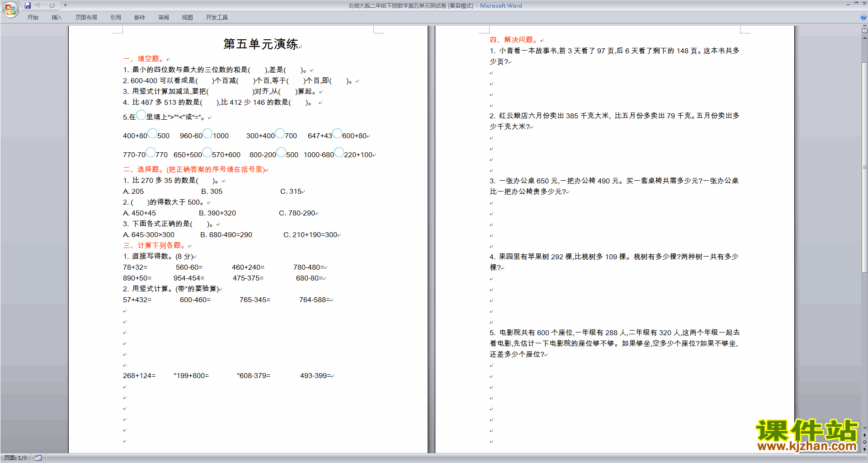
Task: Click answer option A. 450+45
Action: pos(139,213)
